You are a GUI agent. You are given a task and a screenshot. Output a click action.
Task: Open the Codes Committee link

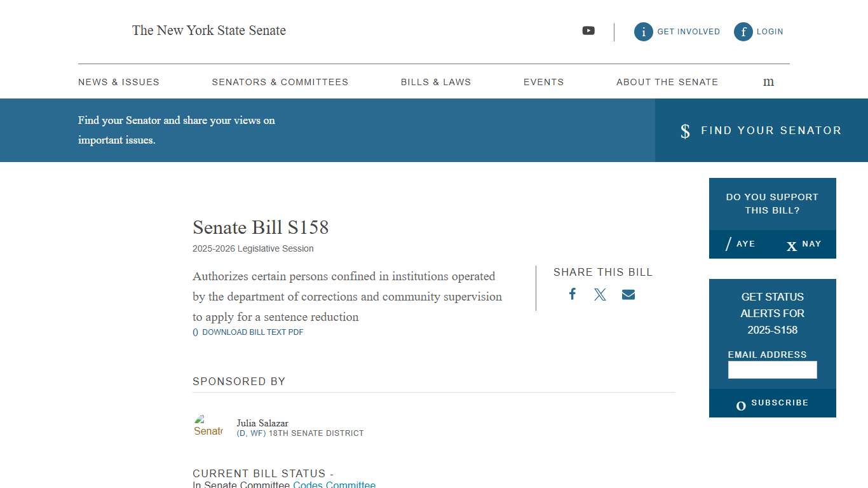tap(334, 484)
